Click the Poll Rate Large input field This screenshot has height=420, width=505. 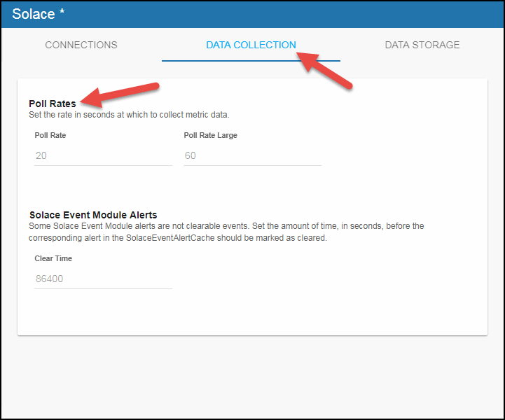pos(252,156)
